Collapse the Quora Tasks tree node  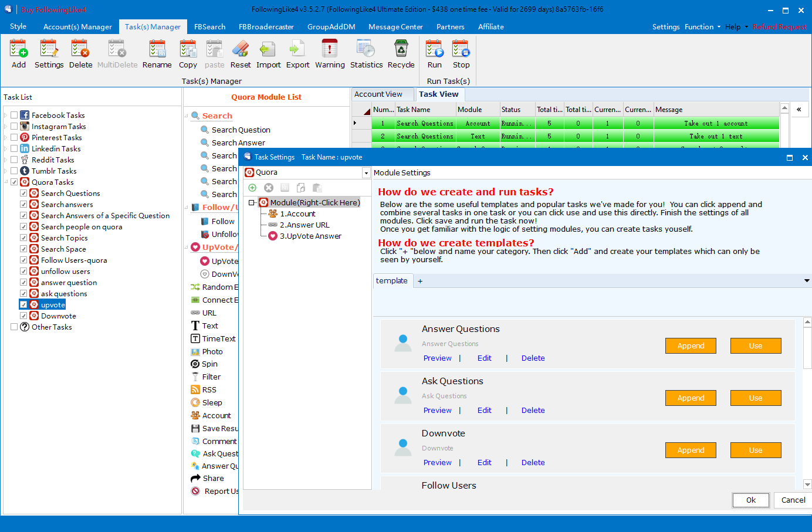point(6,182)
